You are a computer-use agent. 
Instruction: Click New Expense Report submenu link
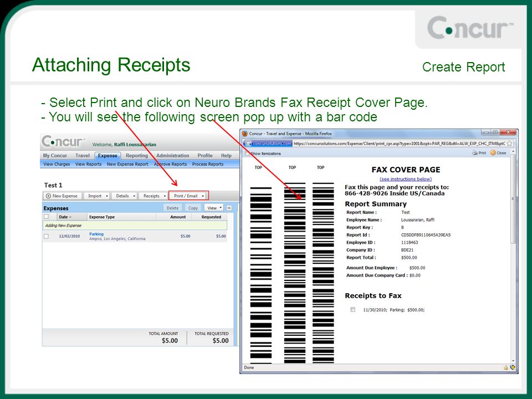click(127, 164)
